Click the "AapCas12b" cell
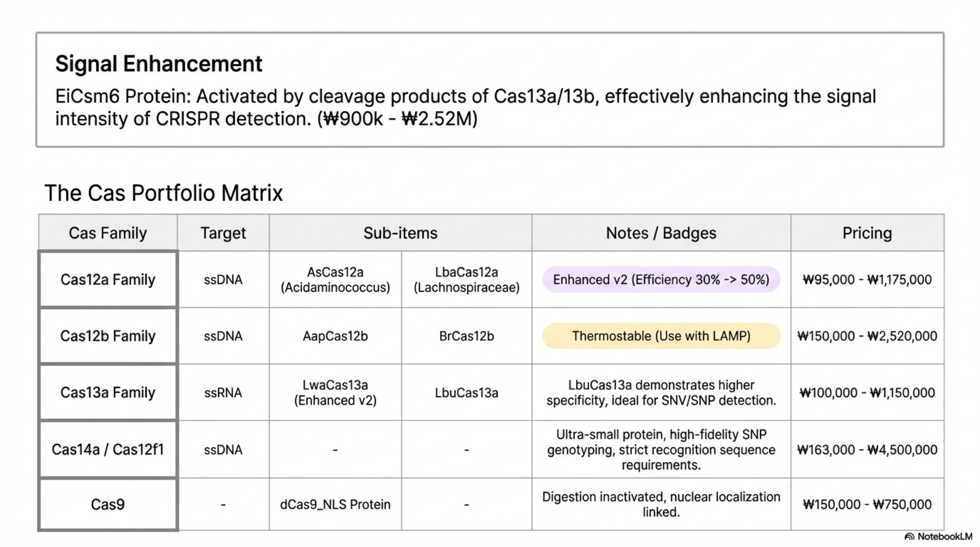The width and height of the screenshot is (980, 547). (x=335, y=336)
